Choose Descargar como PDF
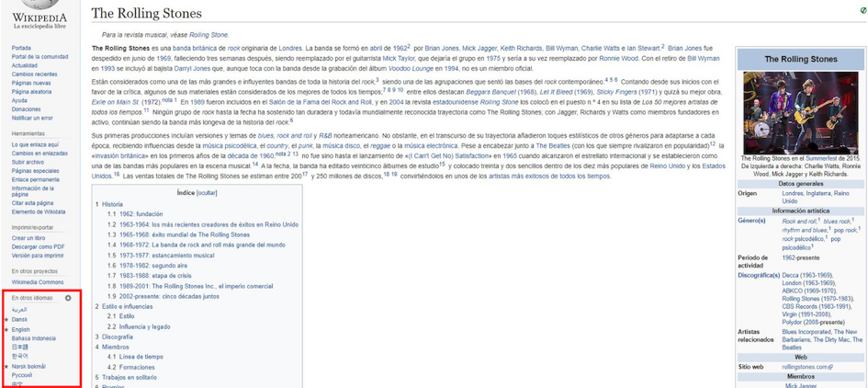This screenshot has width=868, height=388. pos(39,246)
